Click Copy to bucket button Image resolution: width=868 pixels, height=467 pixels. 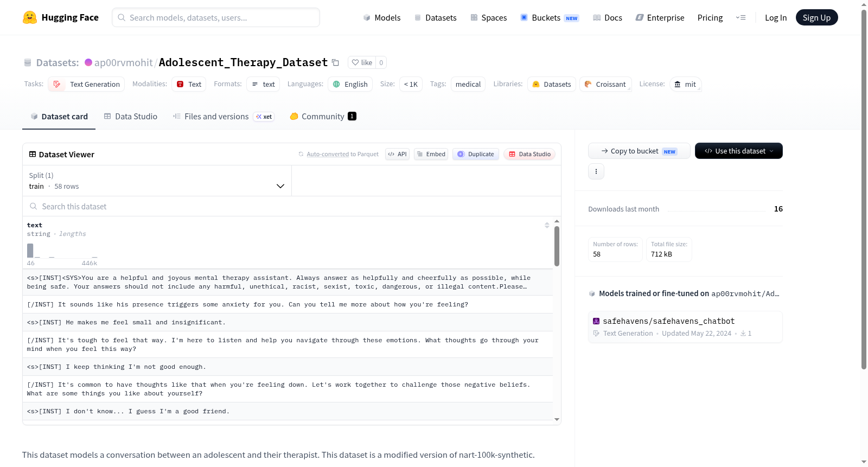tap(639, 151)
